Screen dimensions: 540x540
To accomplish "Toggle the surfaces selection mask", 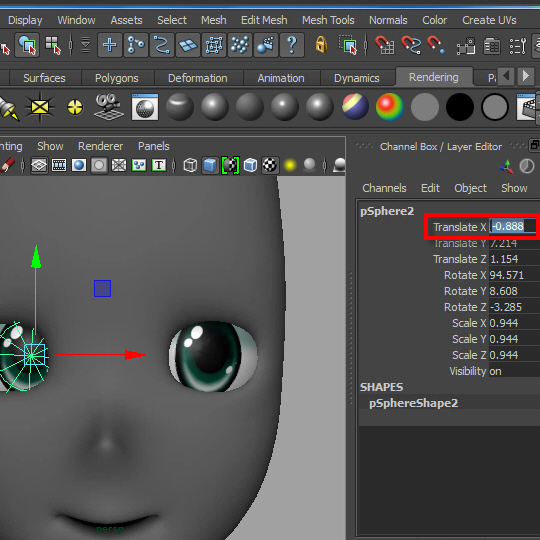I will (x=188, y=45).
